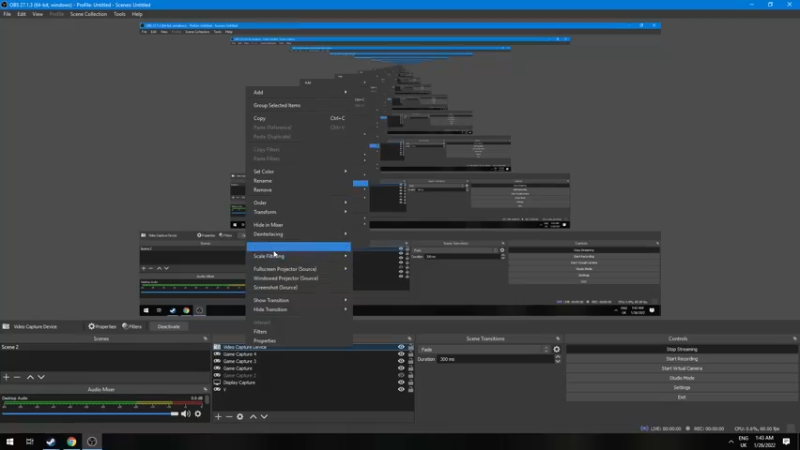The width and height of the screenshot is (800, 450).
Task: Open Desktop Audio settings gear
Action: coord(198,414)
